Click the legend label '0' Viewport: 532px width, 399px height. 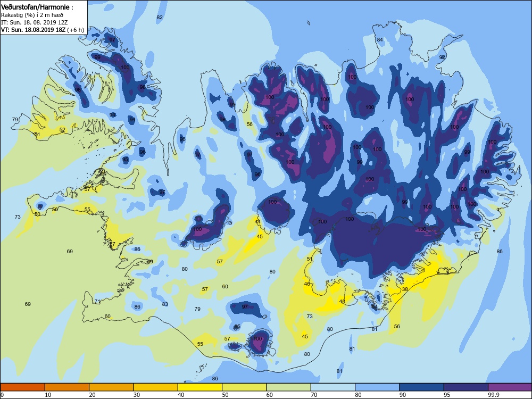click(2, 395)
